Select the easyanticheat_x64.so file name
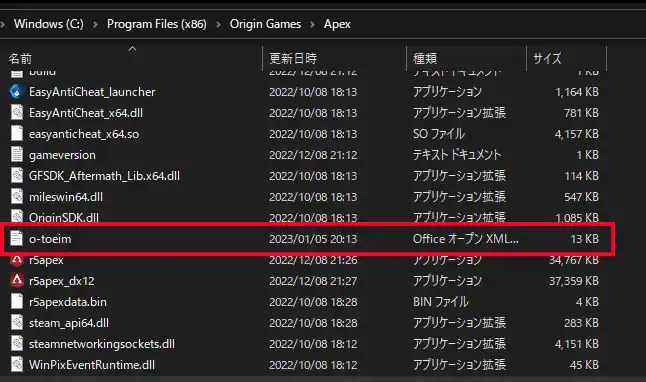The height and width of the screenshot is (382, 646). point(84,134)
